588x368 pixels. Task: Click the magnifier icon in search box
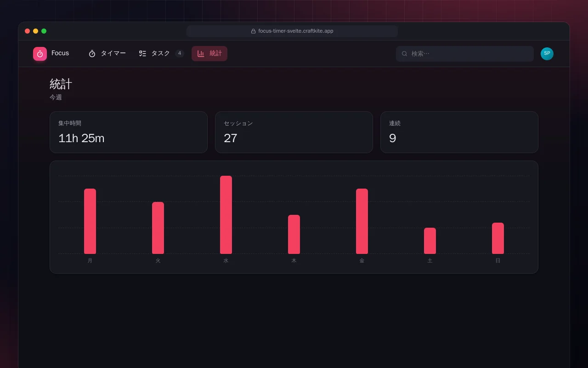click(404, 54)
